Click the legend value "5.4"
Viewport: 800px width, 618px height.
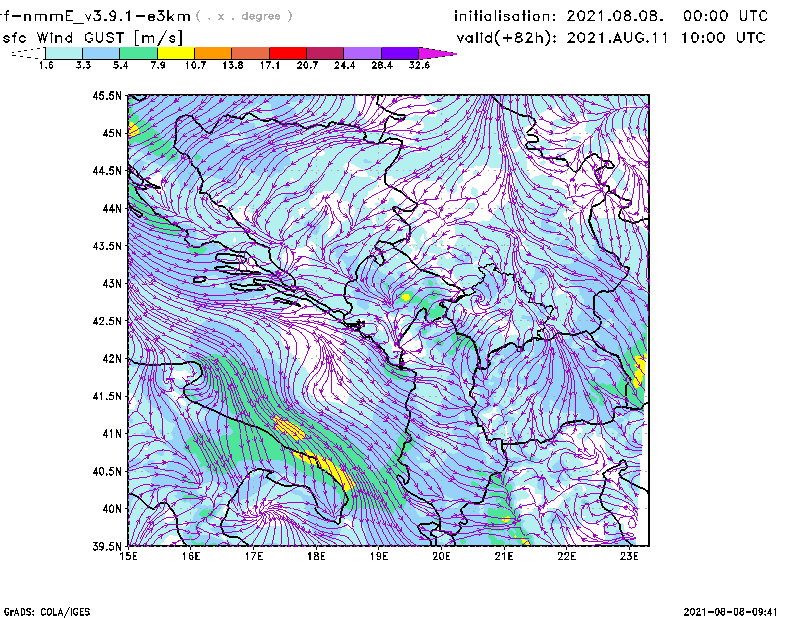coord(120,65)
